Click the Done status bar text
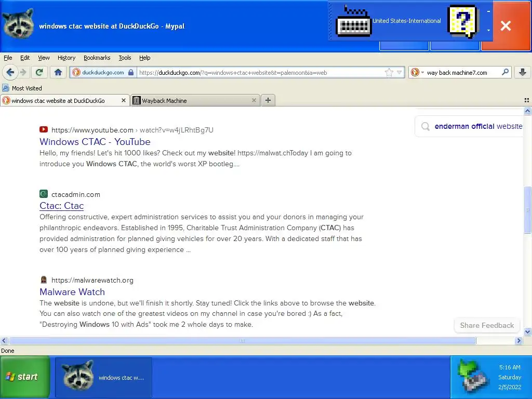The image size is (532, 399). point(7,351)
